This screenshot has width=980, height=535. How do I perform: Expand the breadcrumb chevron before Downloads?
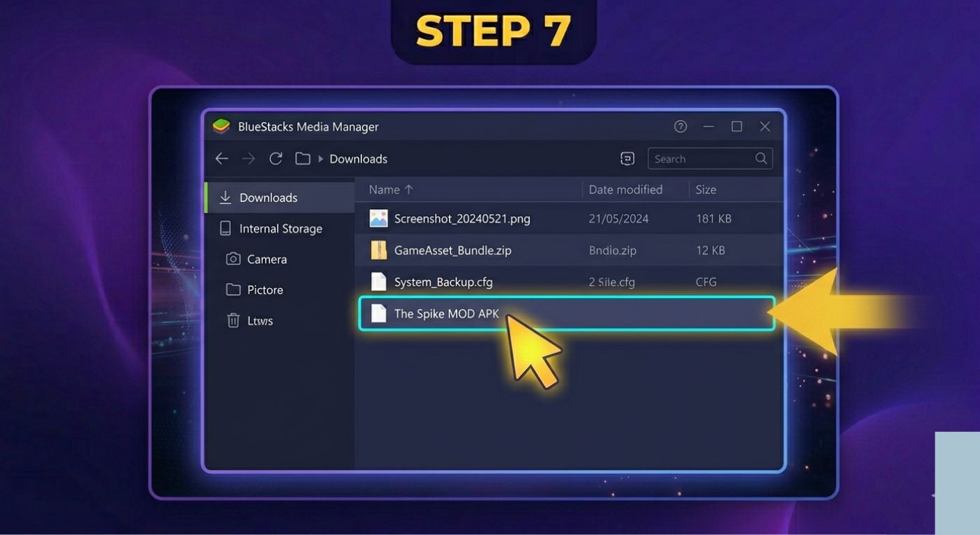pyautogui.click(x=321, y=159)
